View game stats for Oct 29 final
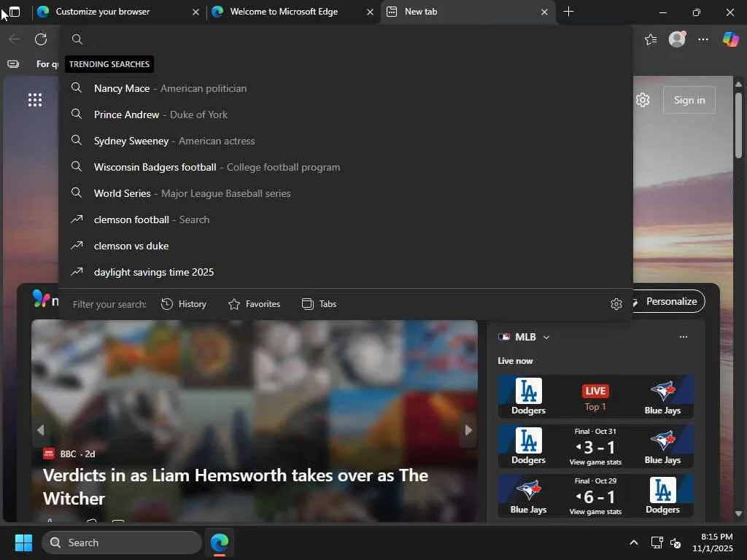This screenshot has height=560, width=747. tap(595, 511)
